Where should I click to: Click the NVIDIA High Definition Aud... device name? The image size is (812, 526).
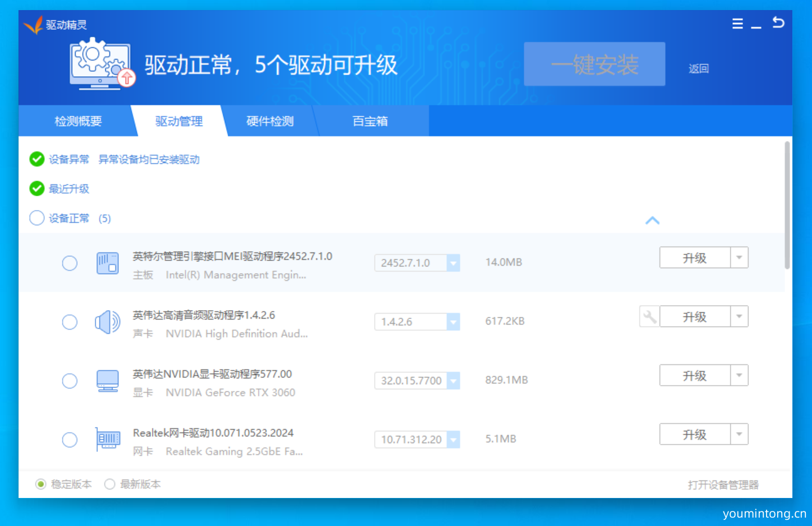pos(237,334)
